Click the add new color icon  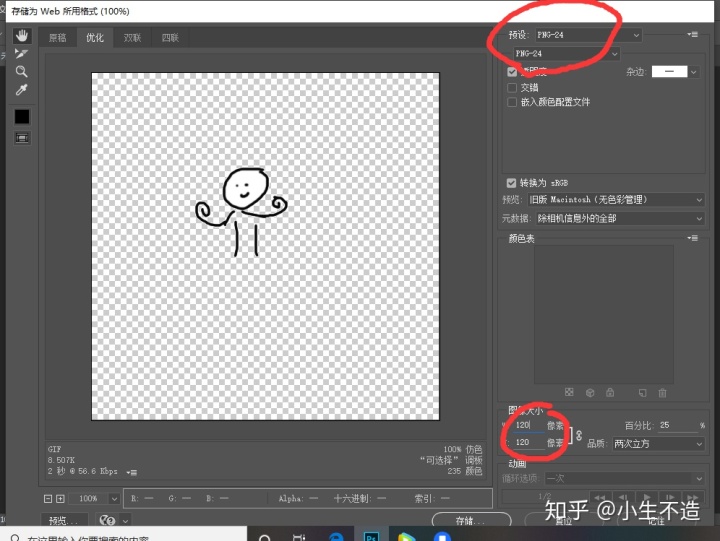click(642, 393)
